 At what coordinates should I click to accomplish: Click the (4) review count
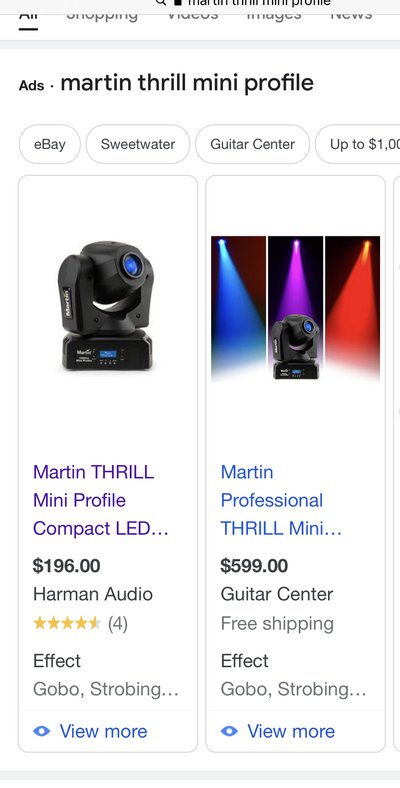click(118, 624)
